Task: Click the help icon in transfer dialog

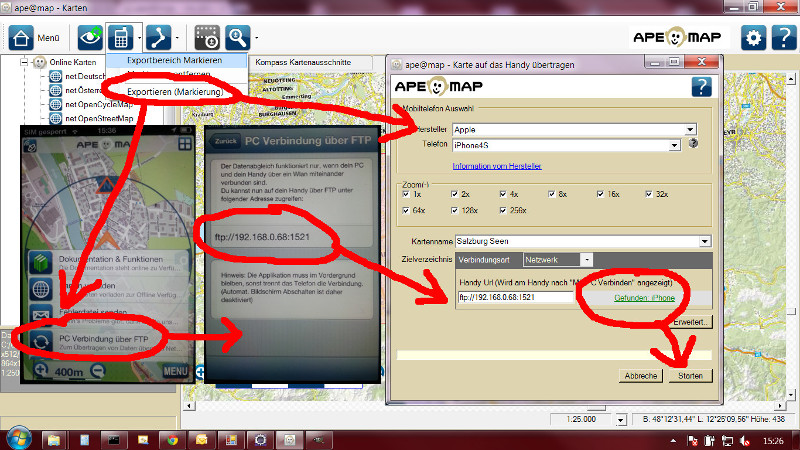Action: (x=701, y=86)
